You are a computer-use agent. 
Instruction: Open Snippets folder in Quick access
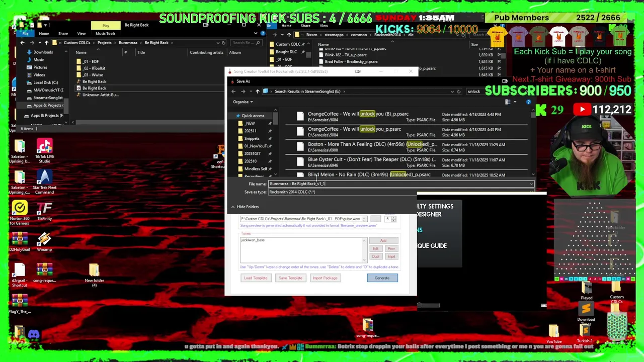coord(252,138)
